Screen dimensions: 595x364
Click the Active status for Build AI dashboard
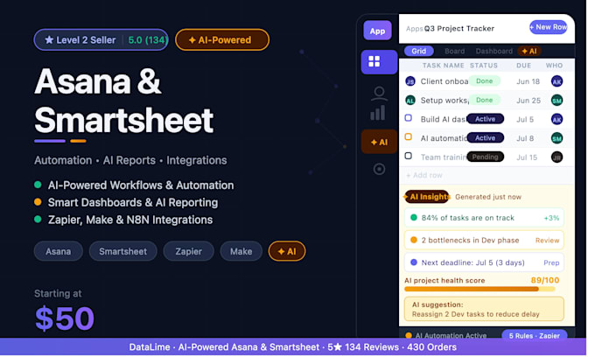[x=485, y=119]
